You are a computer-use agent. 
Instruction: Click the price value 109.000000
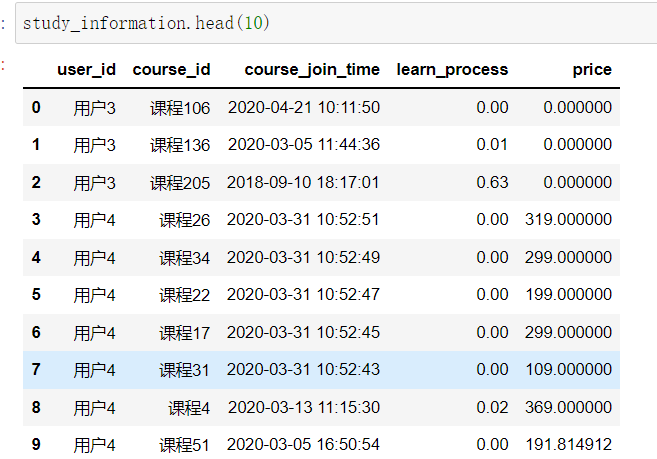click(569, 369)
